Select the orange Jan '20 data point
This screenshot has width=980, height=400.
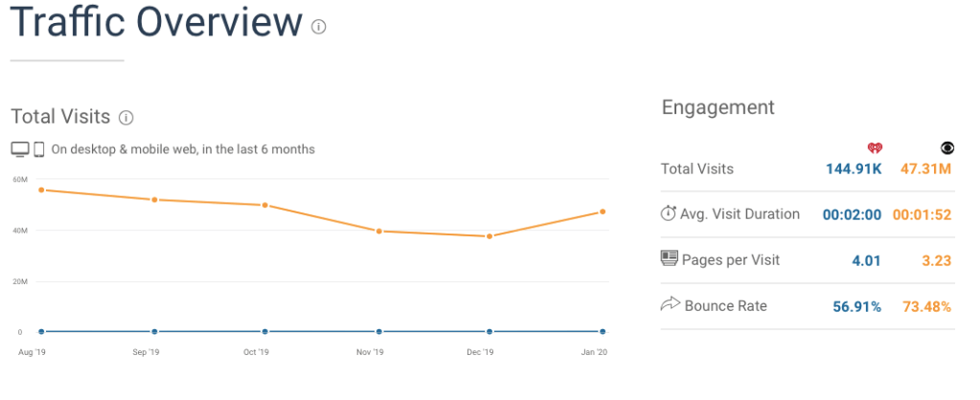click(x=604, y=211)
